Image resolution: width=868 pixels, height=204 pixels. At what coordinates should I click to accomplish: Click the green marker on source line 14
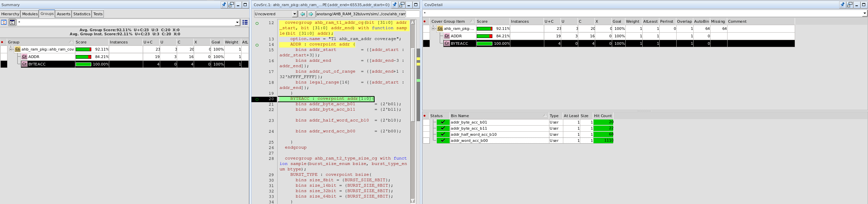(257, 45)
